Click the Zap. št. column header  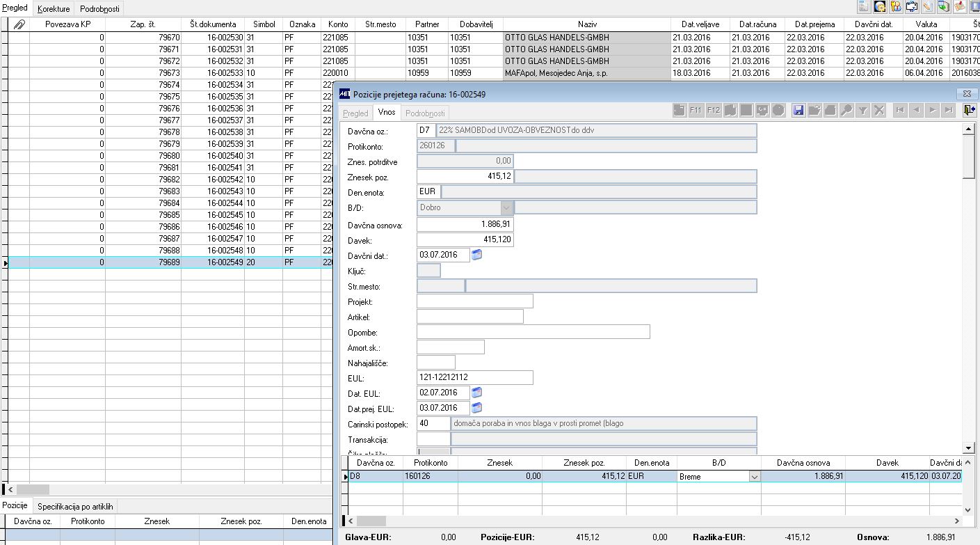pyautogui.click(x=143, y=24)
